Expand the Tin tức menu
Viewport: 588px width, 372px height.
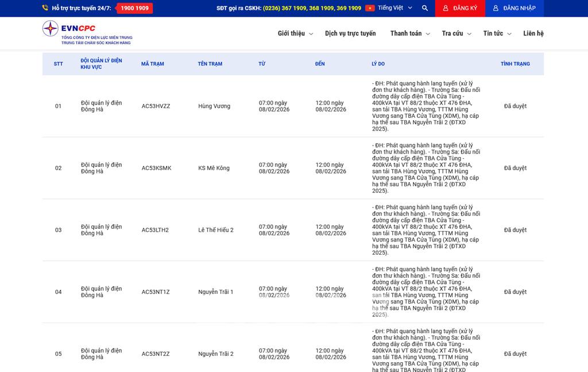pyautogui.click(x=497, y=33)
